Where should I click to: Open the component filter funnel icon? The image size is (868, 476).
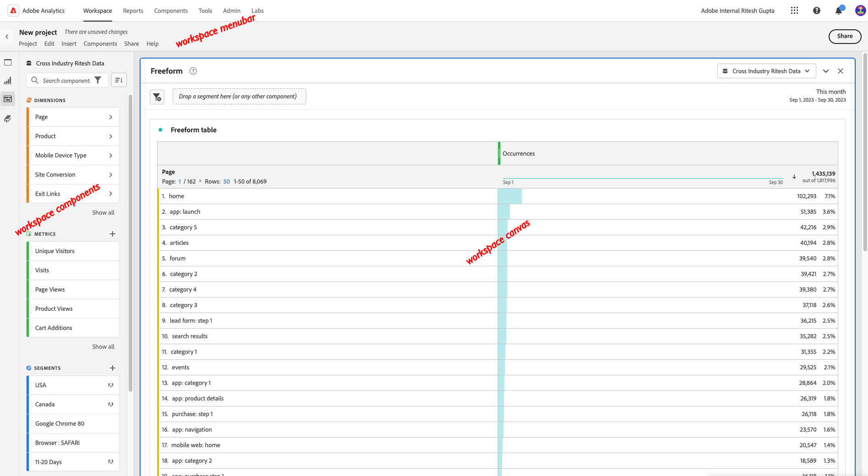[98, 80]
